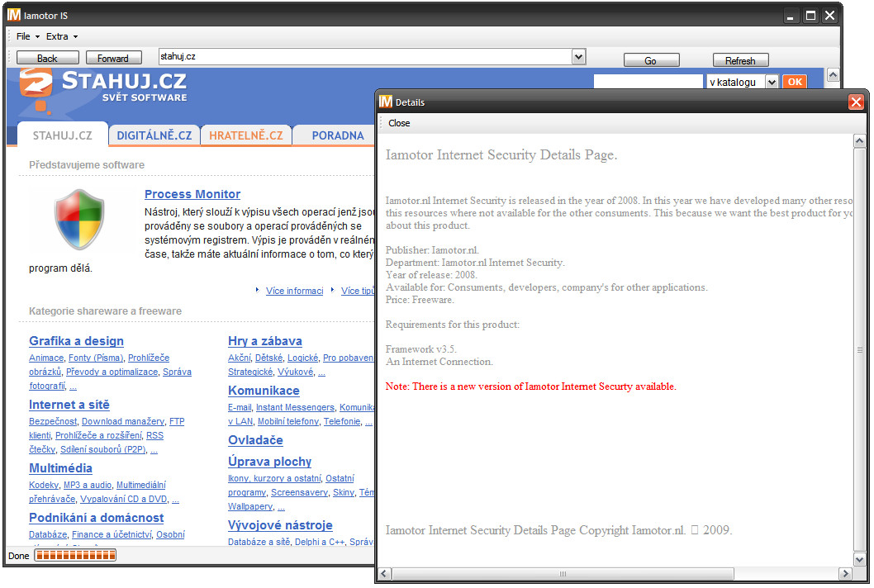Click the Details scroll-up arrow

pos(859,141)
